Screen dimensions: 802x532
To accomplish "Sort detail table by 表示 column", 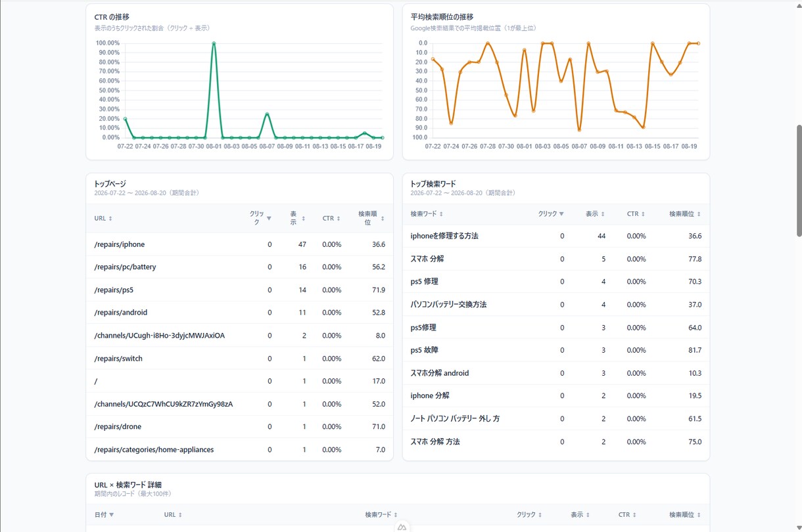I will 580,515.
